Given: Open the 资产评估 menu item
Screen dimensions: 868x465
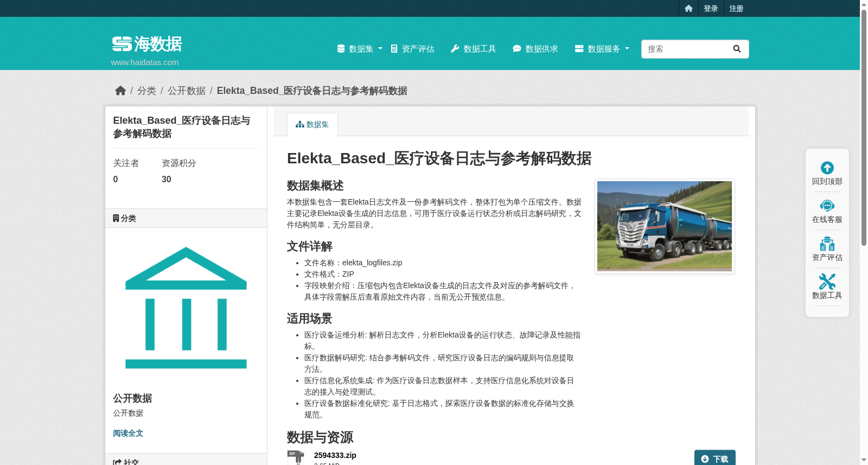Looking at the screenshot, I should click(x=413, y=49).
